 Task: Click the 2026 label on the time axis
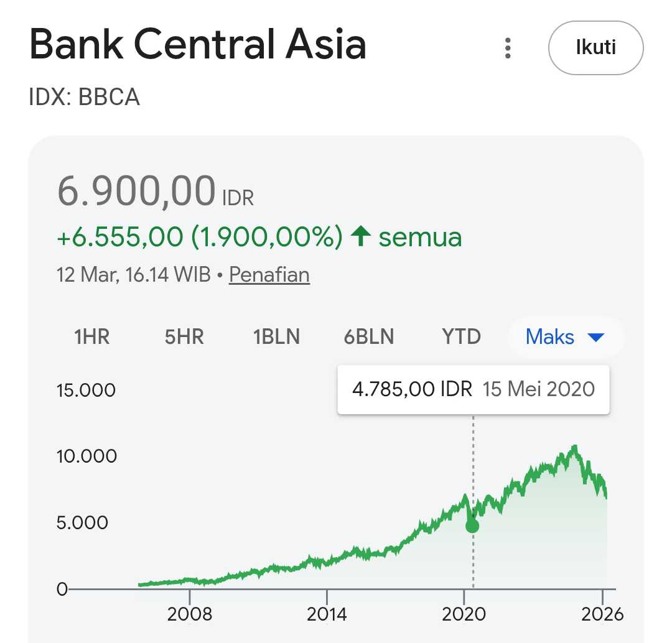click(602, 614)
